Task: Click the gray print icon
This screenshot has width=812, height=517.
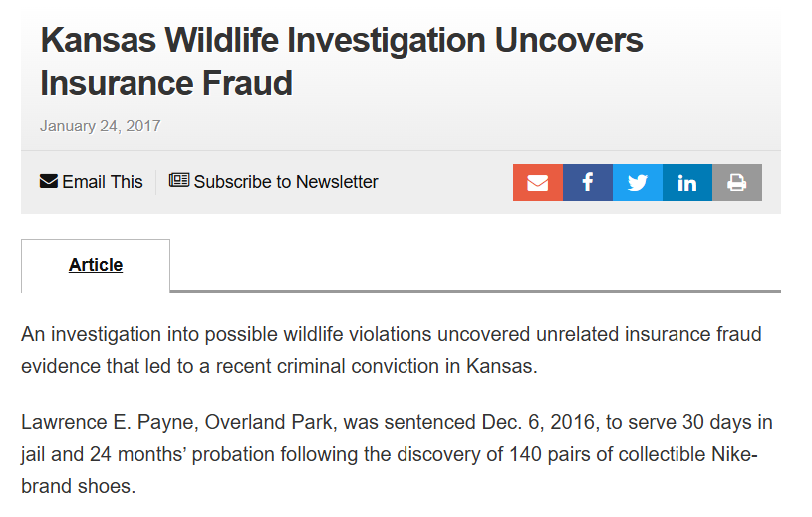Action: [737, 182]
